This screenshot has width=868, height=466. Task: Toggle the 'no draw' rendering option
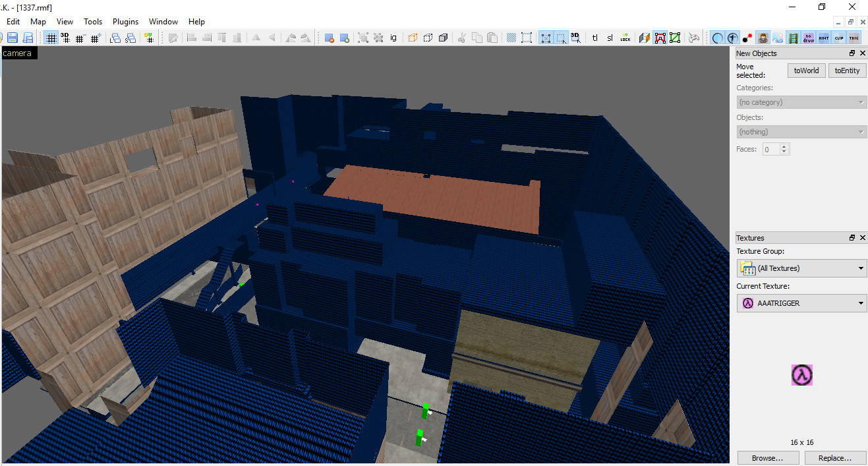coord(808,38)
